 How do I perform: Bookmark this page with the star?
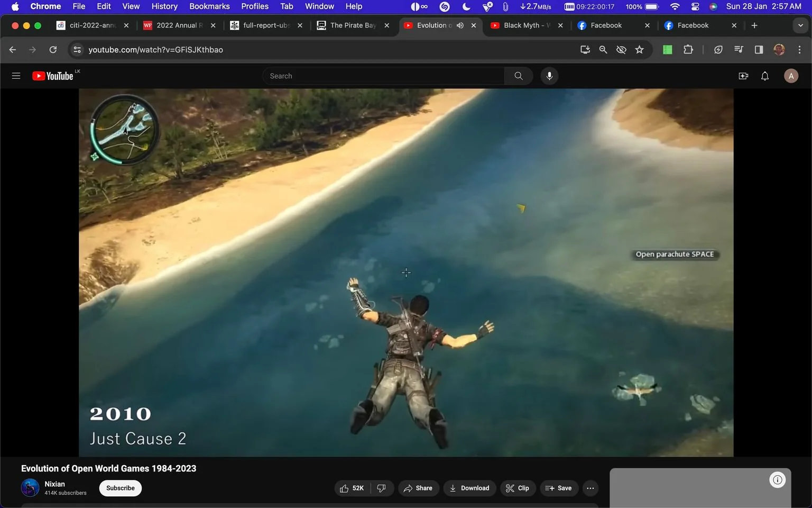pyautogui.click(x=640, y=49)
